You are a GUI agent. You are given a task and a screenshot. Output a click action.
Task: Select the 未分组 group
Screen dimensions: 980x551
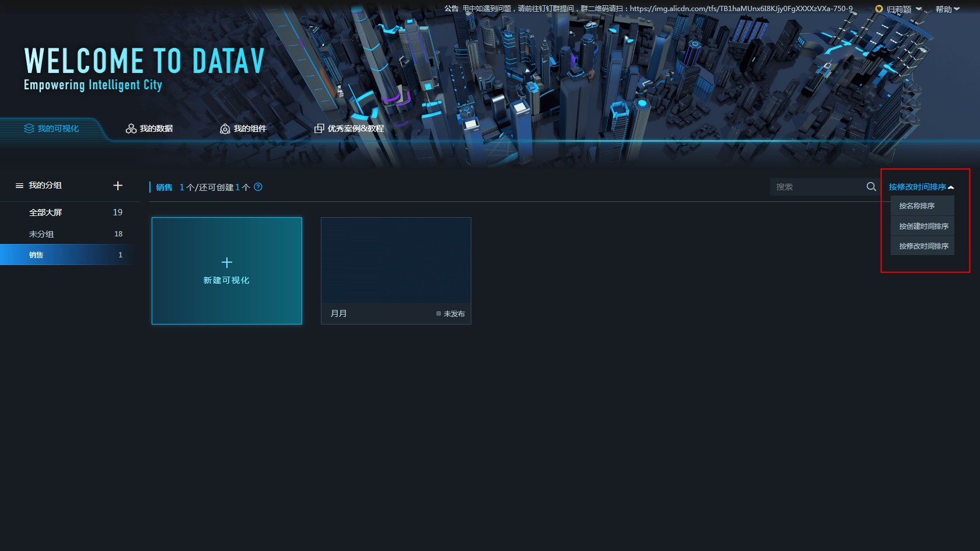pos(70,234)
